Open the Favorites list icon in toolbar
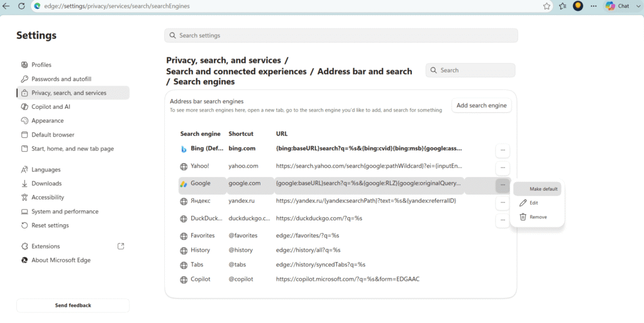The image size is (644, 323). coord(563,6)
